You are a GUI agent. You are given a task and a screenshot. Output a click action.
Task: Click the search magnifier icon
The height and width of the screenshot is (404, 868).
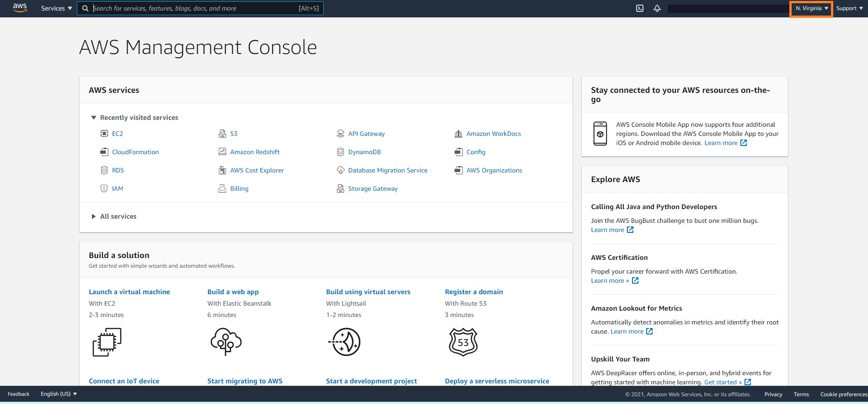click(85, 8)
